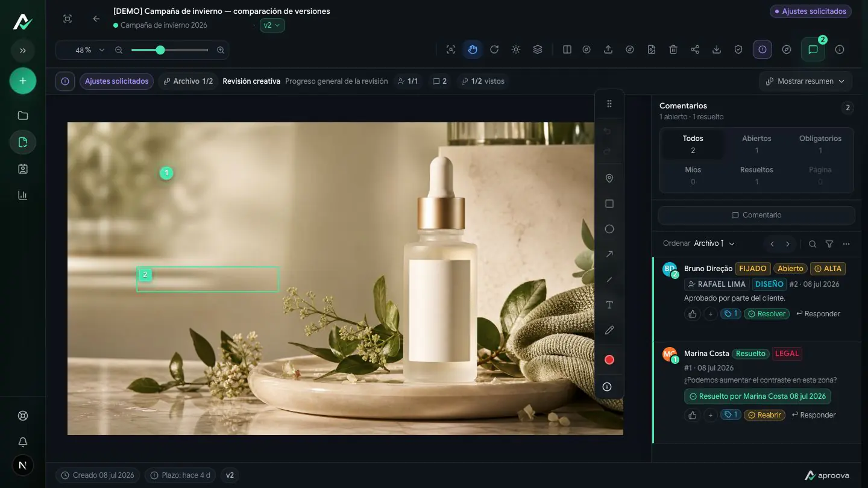Open the notifications bell
The width and height of the screenshot is (868, 488).
coord(23,442)
